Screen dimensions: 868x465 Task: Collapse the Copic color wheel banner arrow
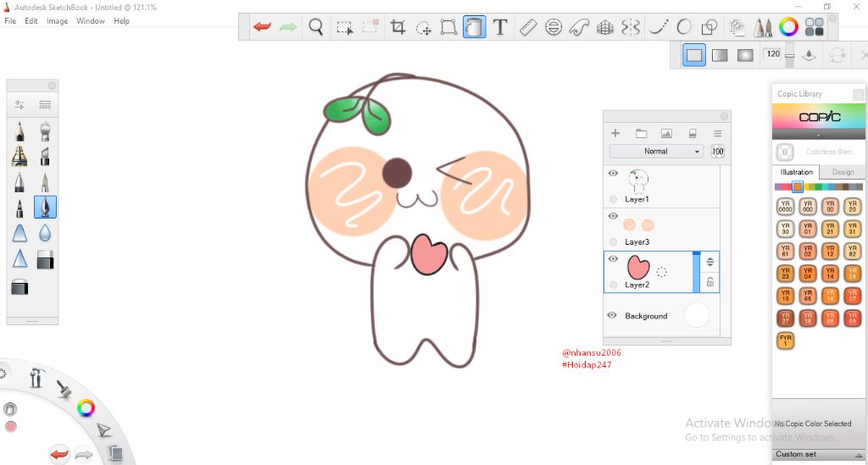click(x=818, y=135)
